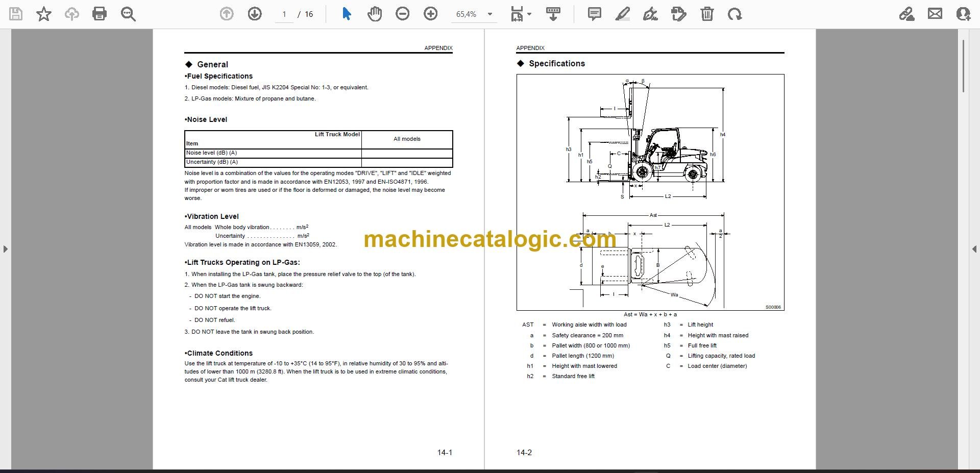Image resolution: width=980 pixels, height=473 pixels.
Task: Rotate or undo with circular arrow icon
Action: [x=735, y=14]
